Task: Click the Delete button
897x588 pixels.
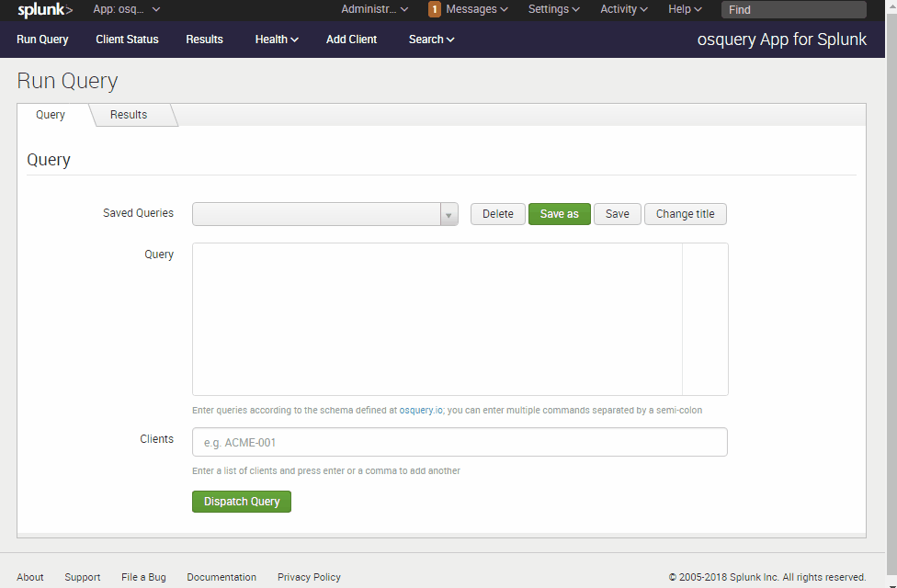Action: (x=498, y=214)
